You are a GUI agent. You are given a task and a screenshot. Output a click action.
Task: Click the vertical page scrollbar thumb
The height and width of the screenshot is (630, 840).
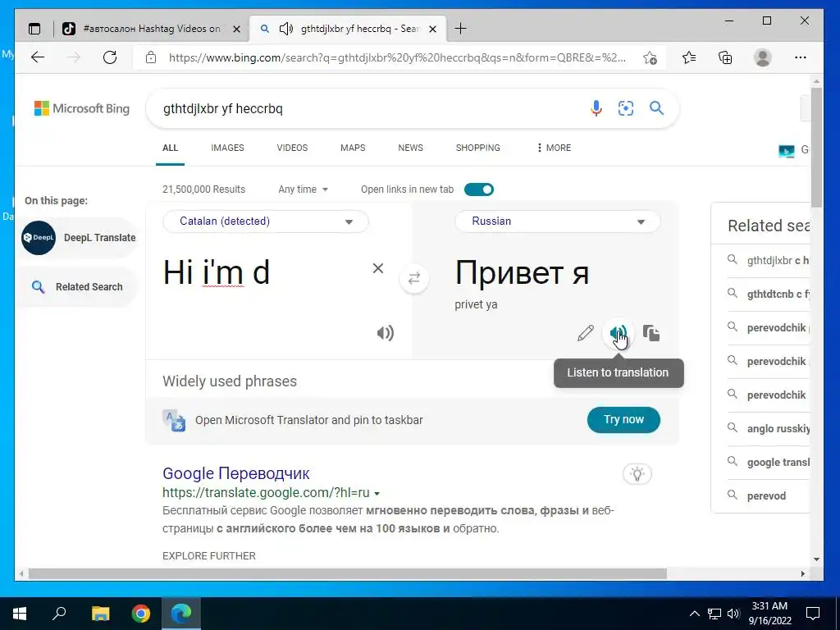tap(816, 148)
